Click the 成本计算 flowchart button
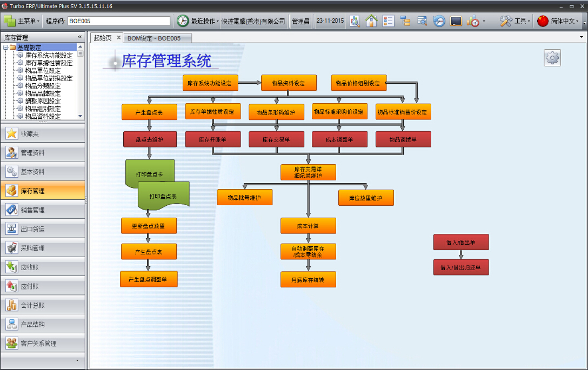Screen dimensions: 588x370 (x=308, y=226)
